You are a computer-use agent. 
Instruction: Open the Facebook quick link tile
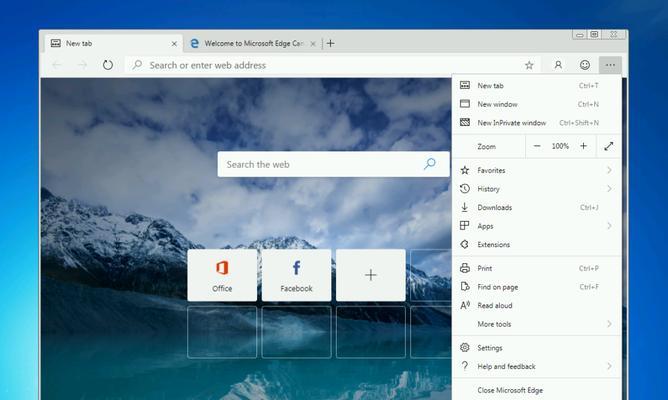tap(297, 275)
